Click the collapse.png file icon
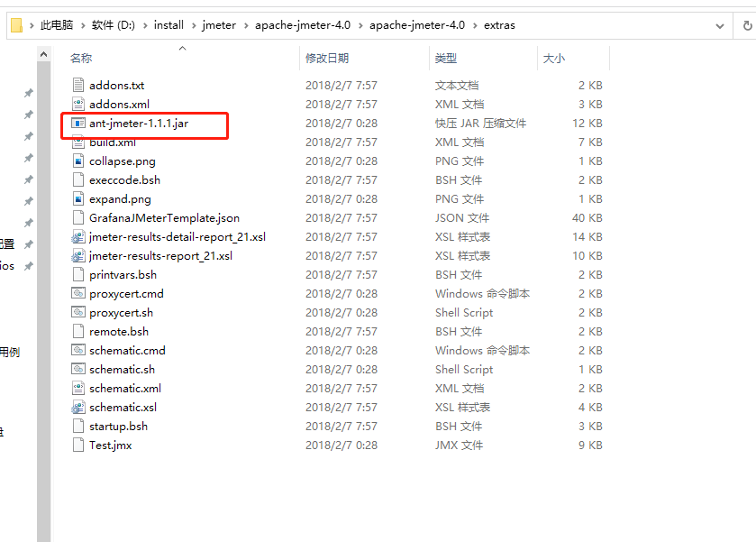This screenshot has width=756, height=542. pyautogui.click(x=78, y=161)
